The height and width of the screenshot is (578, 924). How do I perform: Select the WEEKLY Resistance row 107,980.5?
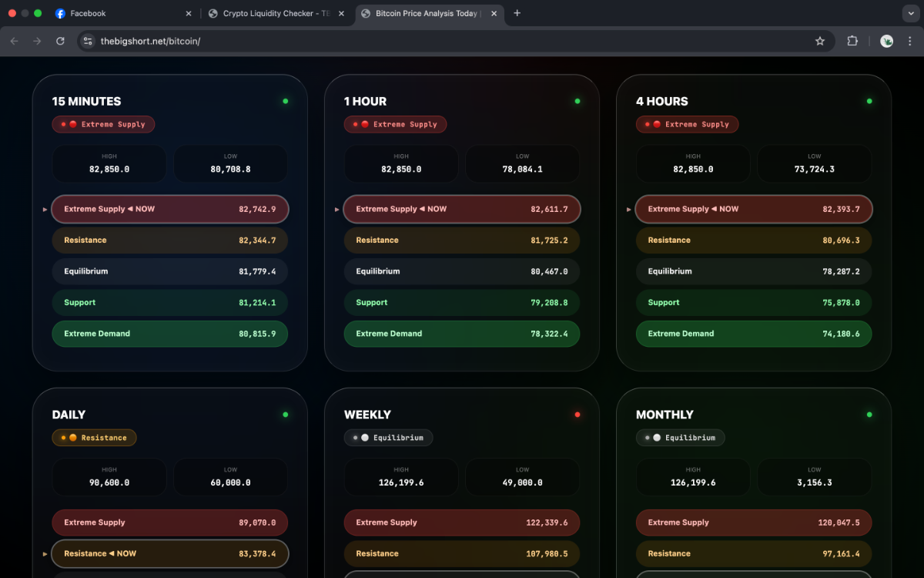[x=462, y=553]
